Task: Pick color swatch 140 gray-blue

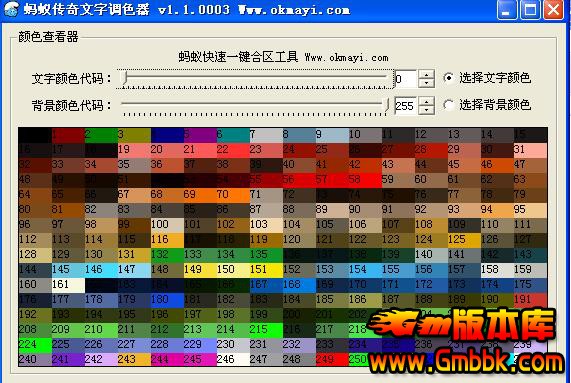Action: point(431,255)
